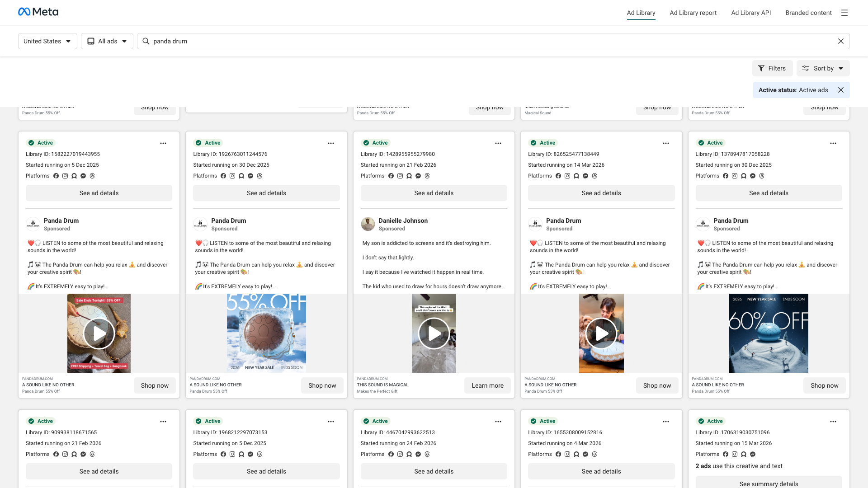Remove the Active status filter chip

pos(840,90)
